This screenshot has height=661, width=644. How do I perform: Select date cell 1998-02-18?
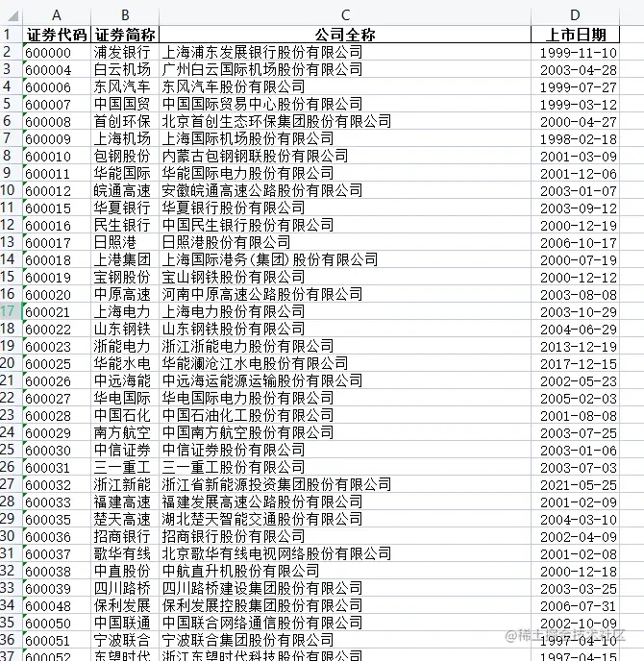click(575, 138)
